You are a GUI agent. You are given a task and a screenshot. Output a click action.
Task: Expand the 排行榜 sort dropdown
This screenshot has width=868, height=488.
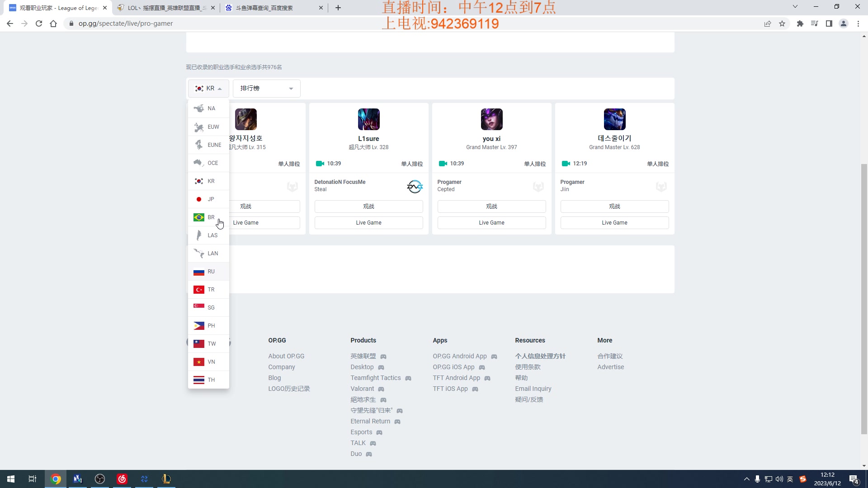[266, 89]
